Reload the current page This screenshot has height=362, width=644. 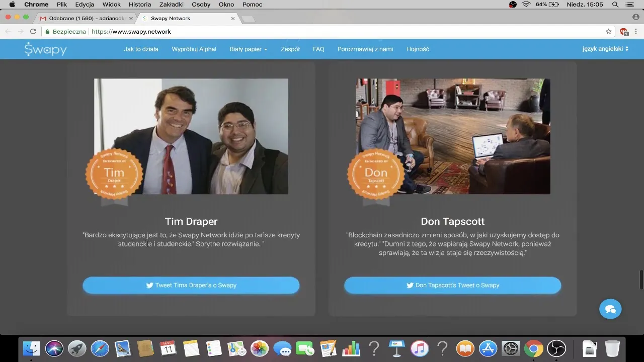(x=33, y=31)
